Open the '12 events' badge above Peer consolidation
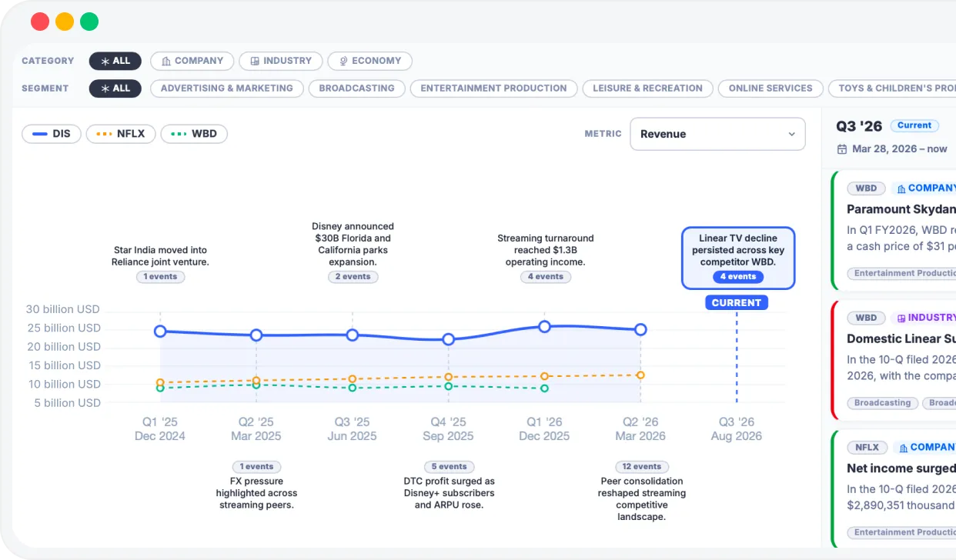This screenshot has height=560, width=956. coord(642,467)
